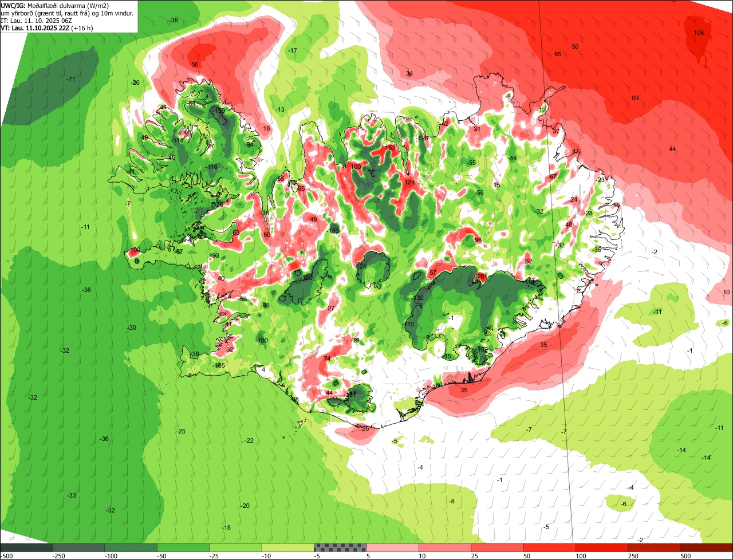
Task: Click the '18' flux value on the map
Action: click(x=266, y=128)
